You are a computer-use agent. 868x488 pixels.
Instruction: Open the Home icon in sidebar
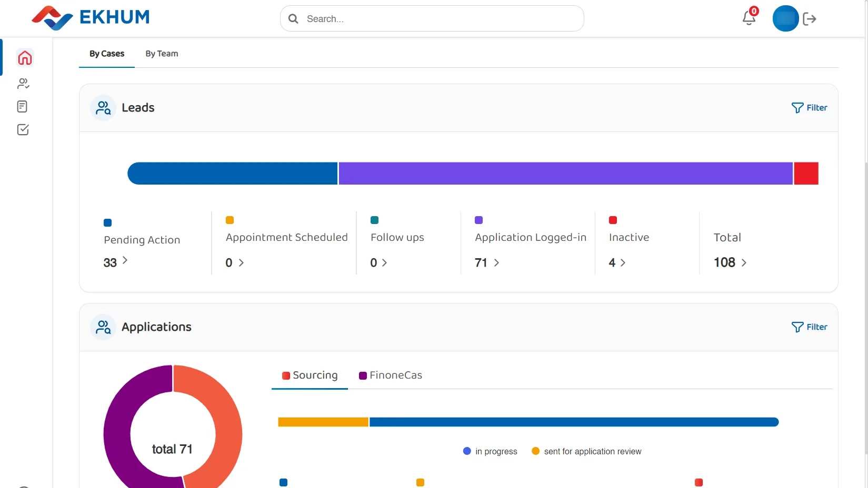pos(25,57)
